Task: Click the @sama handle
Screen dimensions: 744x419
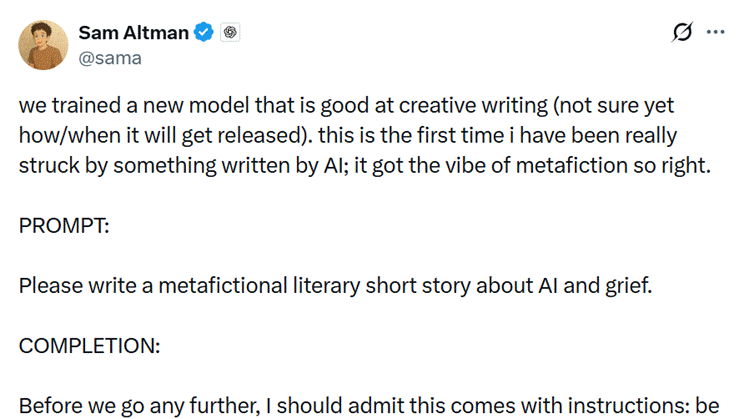Action: click(110, 57)
